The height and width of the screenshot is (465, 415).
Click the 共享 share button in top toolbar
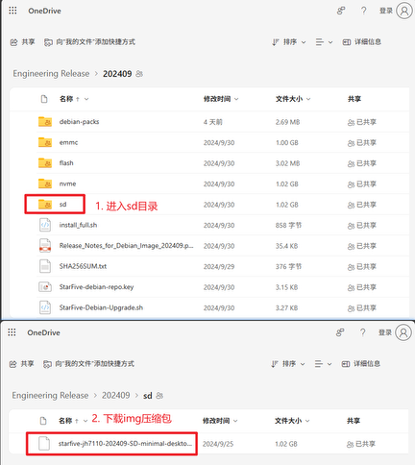(22, 42)
